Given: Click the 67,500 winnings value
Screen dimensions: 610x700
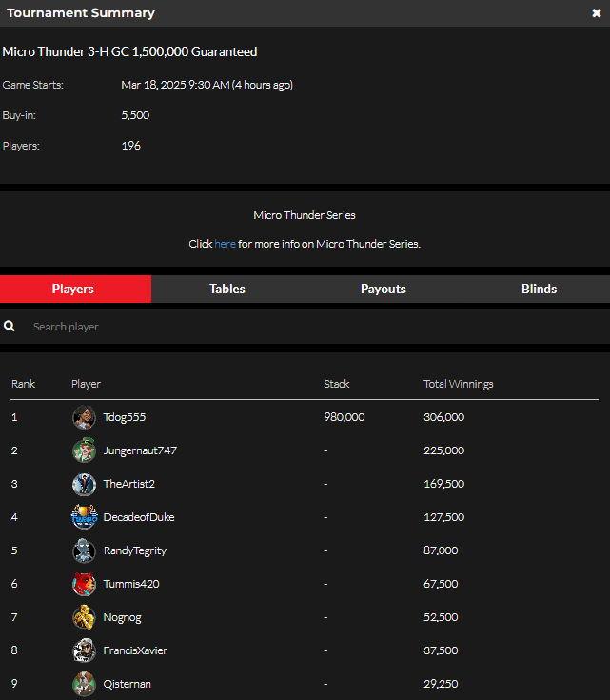Looking at the screenshot, I should click(x=441, y=584).
